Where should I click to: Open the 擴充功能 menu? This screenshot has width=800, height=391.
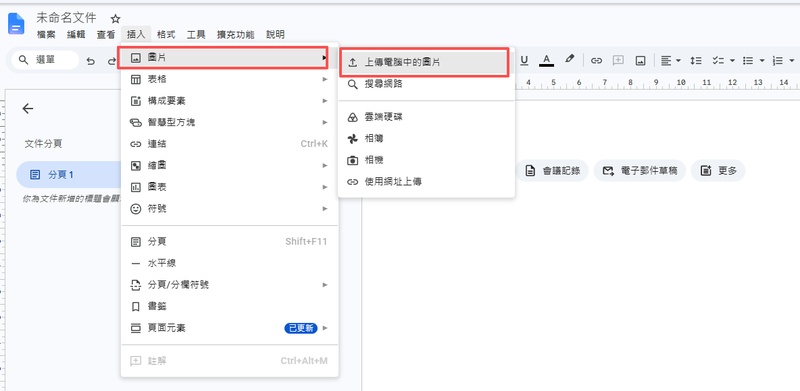[235, 35]
